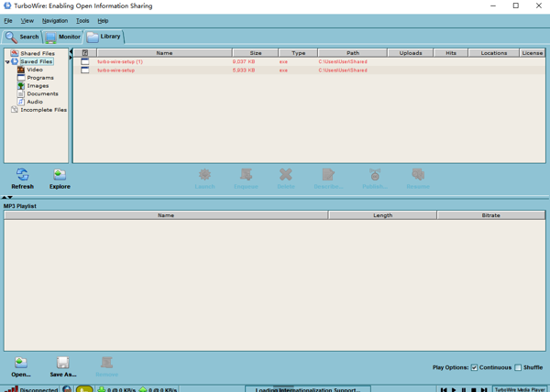Open a playlist with the Open icon
Screen dimensions: 550x392
(21, 363)
